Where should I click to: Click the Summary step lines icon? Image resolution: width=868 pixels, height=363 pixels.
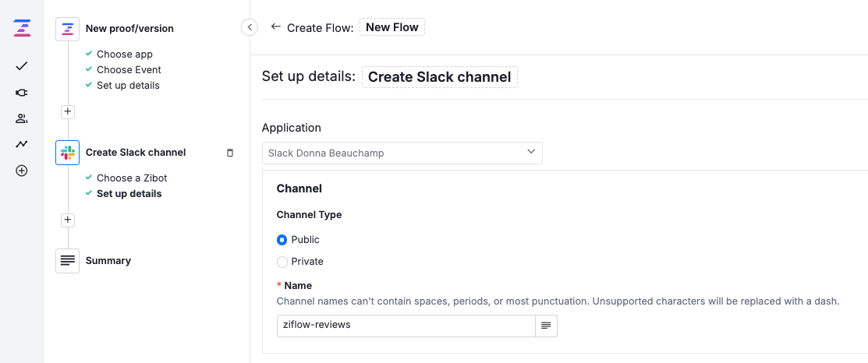coord(68,261)
